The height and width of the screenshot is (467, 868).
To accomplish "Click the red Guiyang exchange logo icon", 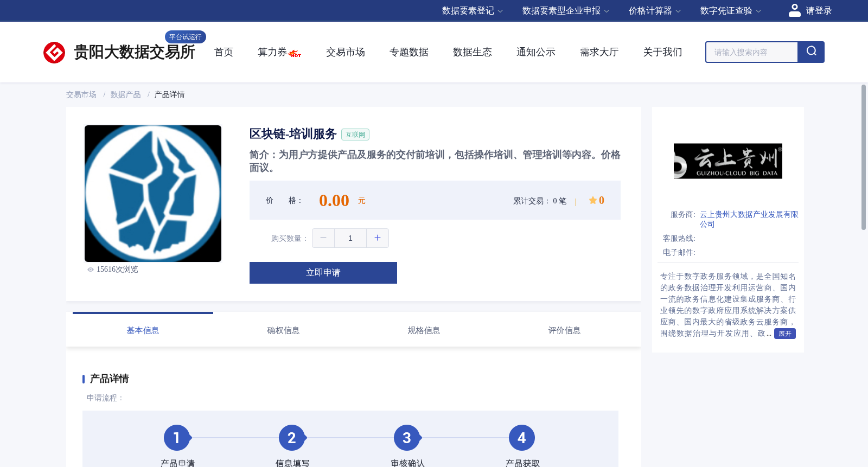I will click(54, 53).
